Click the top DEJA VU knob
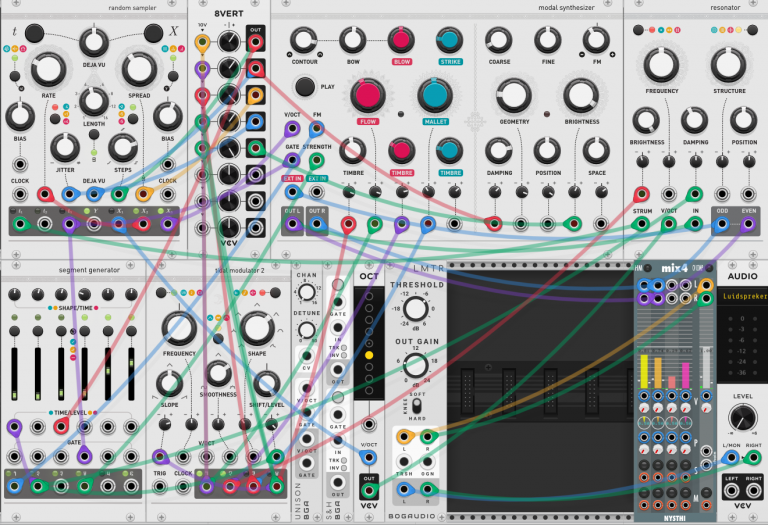The width and height of the screenshot is (768, 525). 94,43
